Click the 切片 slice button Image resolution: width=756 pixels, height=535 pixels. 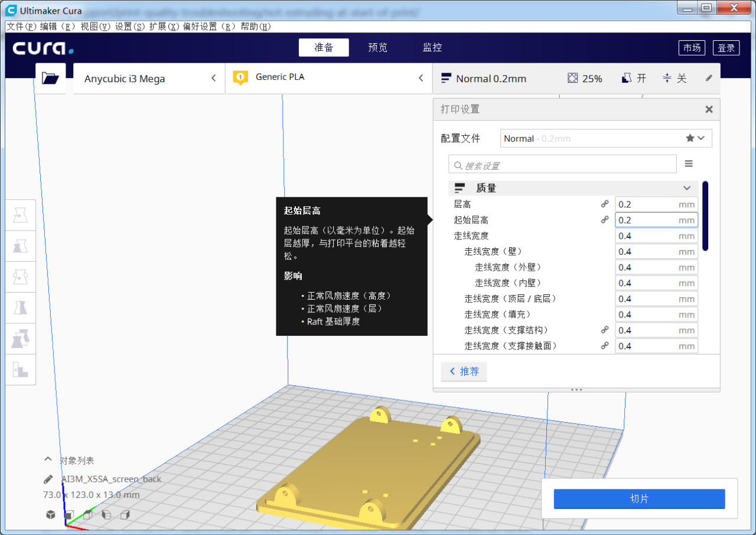click(639, 499)
